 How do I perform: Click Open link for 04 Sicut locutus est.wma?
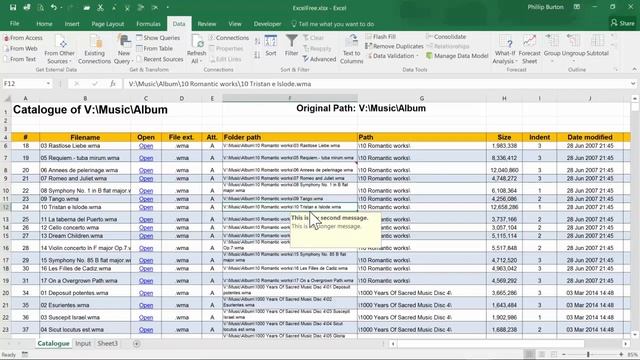coord(146,329)
